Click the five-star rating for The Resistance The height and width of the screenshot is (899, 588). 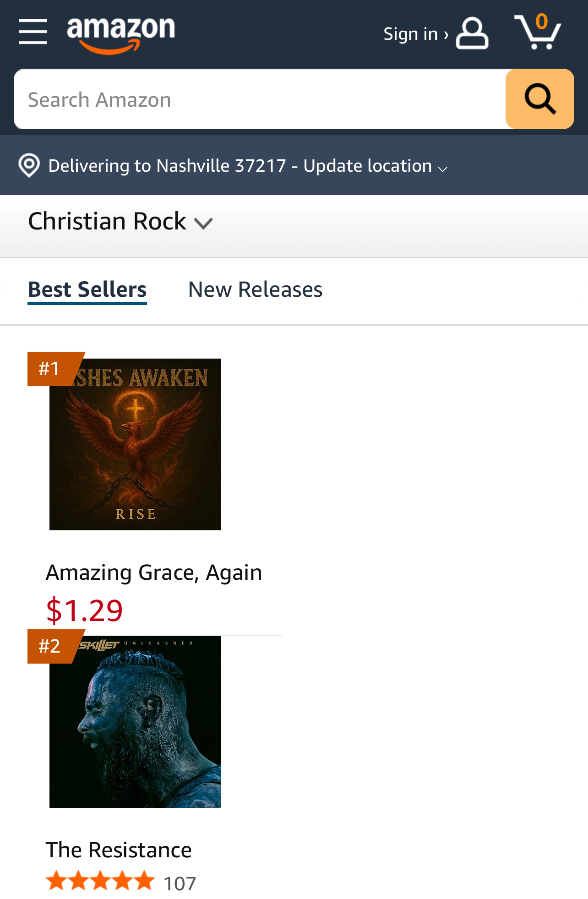[100, 881]
